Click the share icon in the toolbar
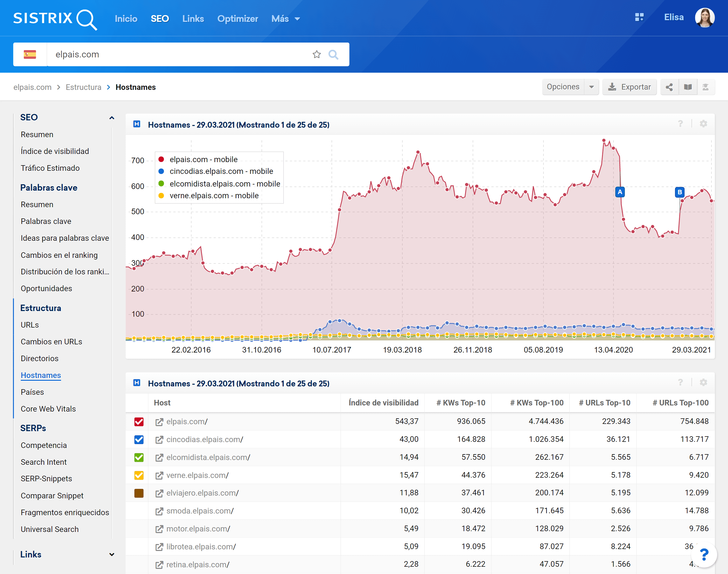This screenshot has height=574, width=728. coord(669,87)
